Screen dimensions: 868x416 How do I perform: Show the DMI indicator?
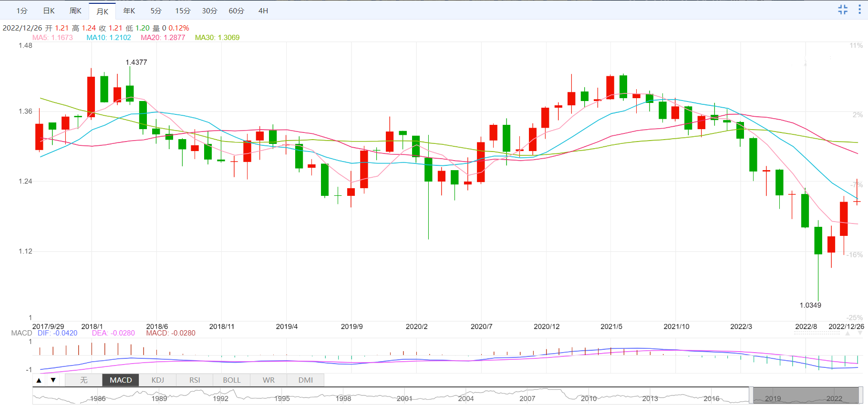[306, 380]
